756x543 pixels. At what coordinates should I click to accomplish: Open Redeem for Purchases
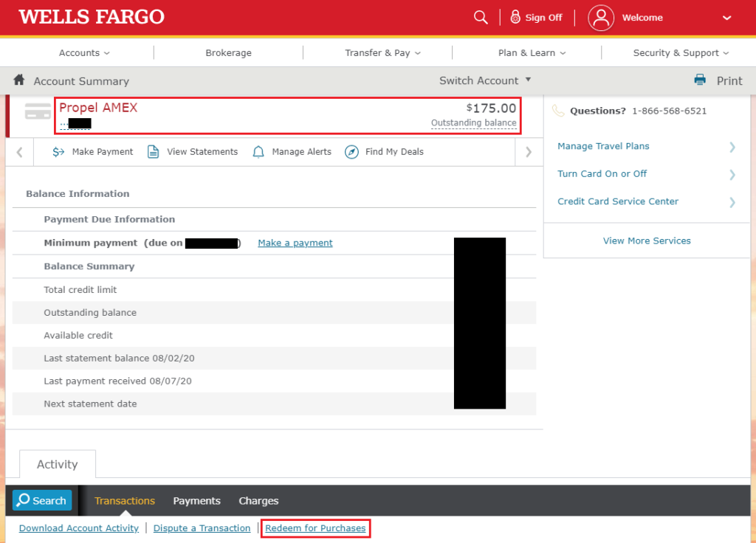[x=315, y=528]
